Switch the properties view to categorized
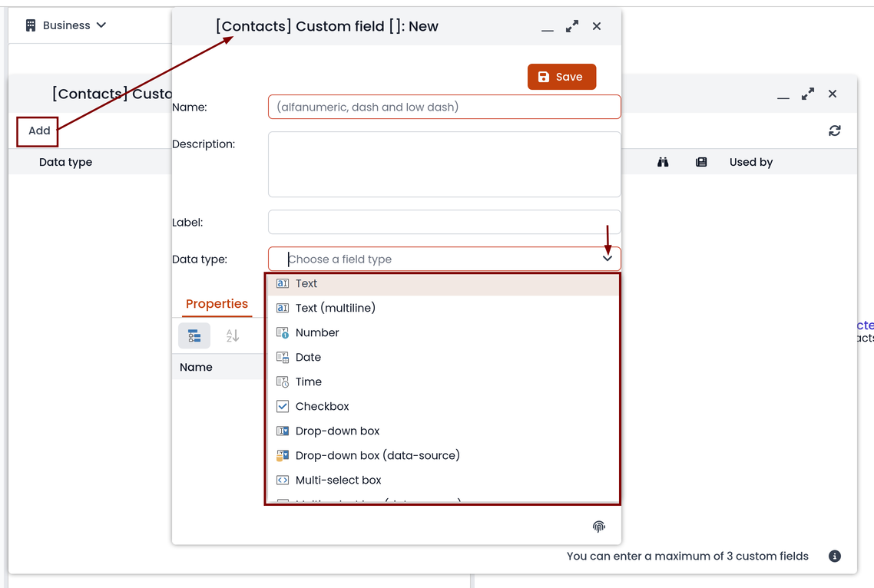This screenshot has height=588, width=874. click(194, 335)
